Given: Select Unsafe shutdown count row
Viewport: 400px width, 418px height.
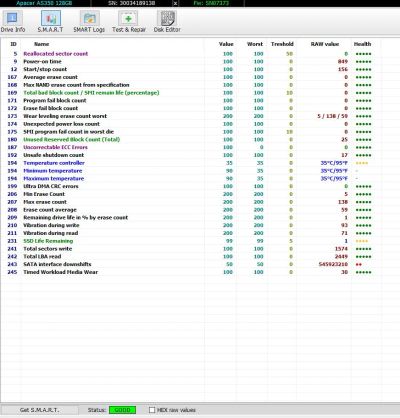Looking at the screenshot, I should tap(190, 155).
